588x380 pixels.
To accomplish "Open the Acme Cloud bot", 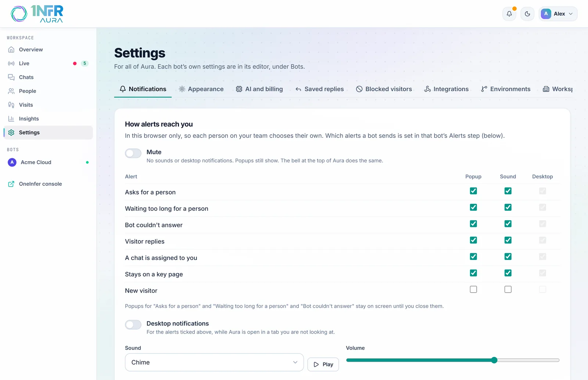I will coord(48,162).
